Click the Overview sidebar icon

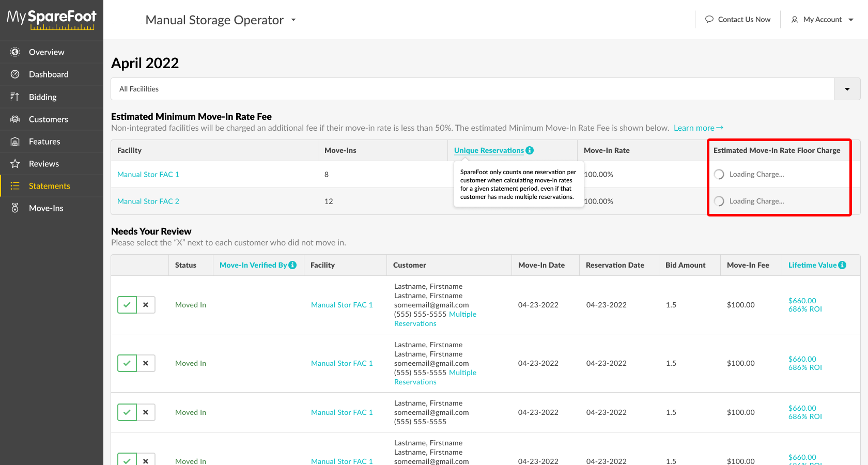point(15,52)
